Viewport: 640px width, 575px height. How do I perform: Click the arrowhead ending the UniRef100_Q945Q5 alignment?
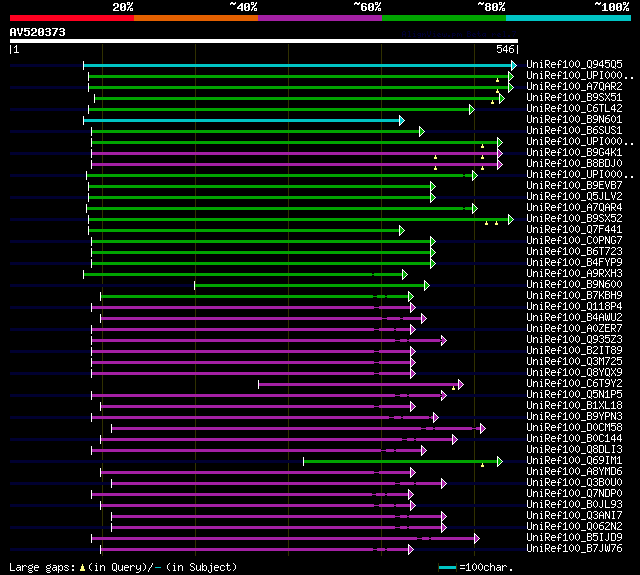click(x=514, y=65)
